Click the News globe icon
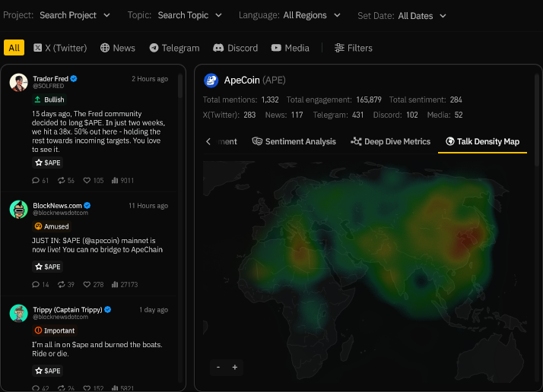The image size is (543, 392). (105, 48)
